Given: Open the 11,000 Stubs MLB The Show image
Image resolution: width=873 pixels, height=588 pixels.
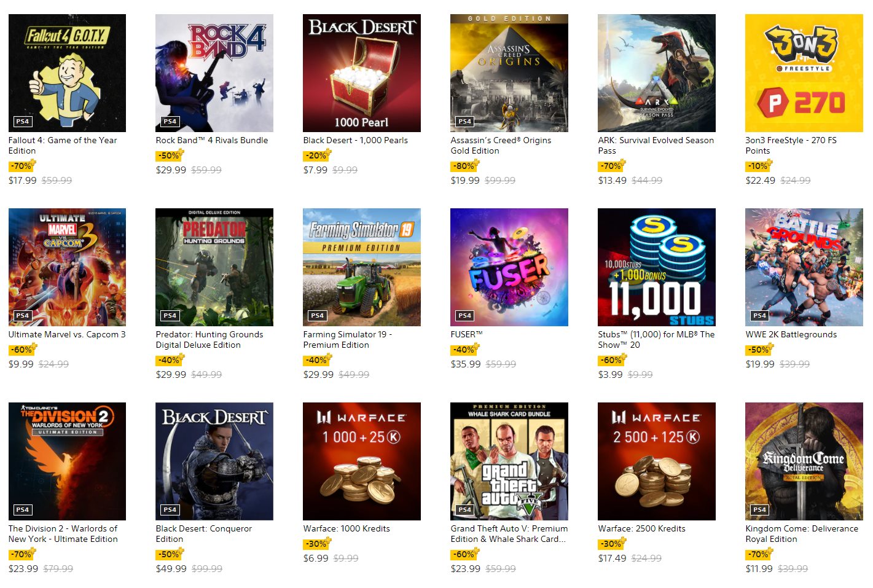Looking at the screenshot, I should pyautogui.click(x=657, y=267).
